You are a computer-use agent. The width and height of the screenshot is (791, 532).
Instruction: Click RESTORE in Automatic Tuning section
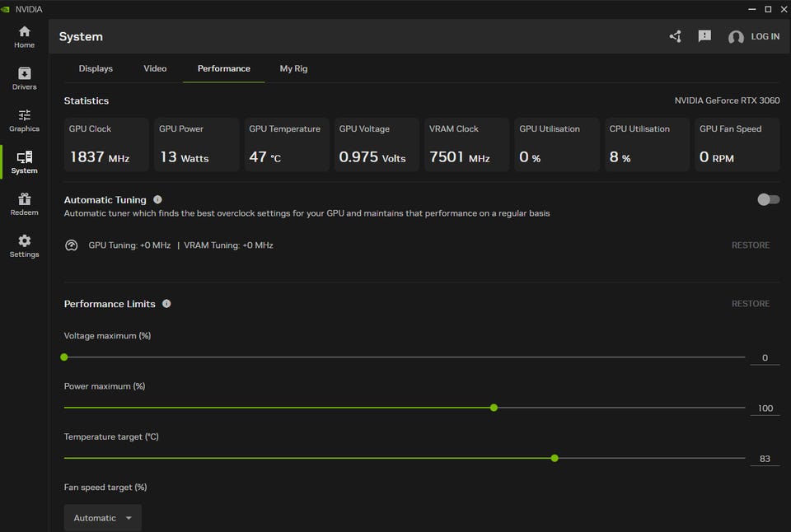coord(751,245)
